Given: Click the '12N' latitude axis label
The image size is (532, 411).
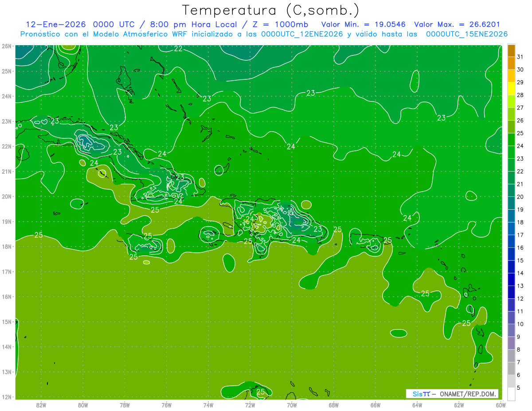Looking at the screenshot, I should click(6, 397).
